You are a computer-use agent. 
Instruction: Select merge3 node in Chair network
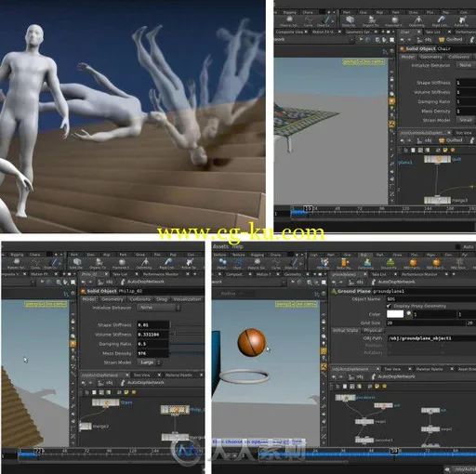(x=437, y=201)
